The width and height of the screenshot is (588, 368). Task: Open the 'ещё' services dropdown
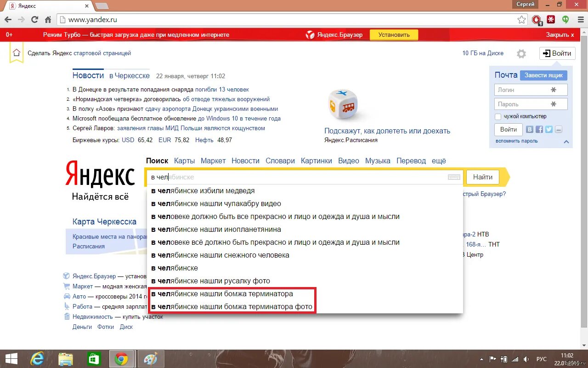(x=439, y=161)
